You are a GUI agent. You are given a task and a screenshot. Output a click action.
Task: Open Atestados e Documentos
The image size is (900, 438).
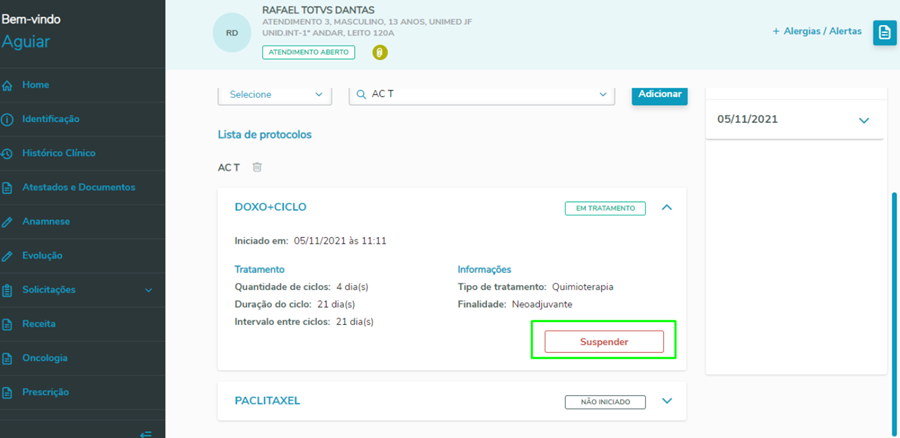(79, 187)
